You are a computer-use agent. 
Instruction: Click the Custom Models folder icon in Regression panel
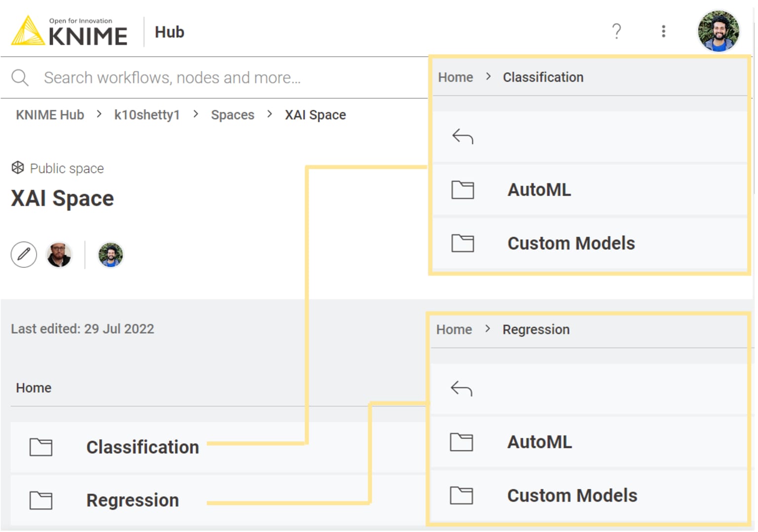(x=461, y=495)
